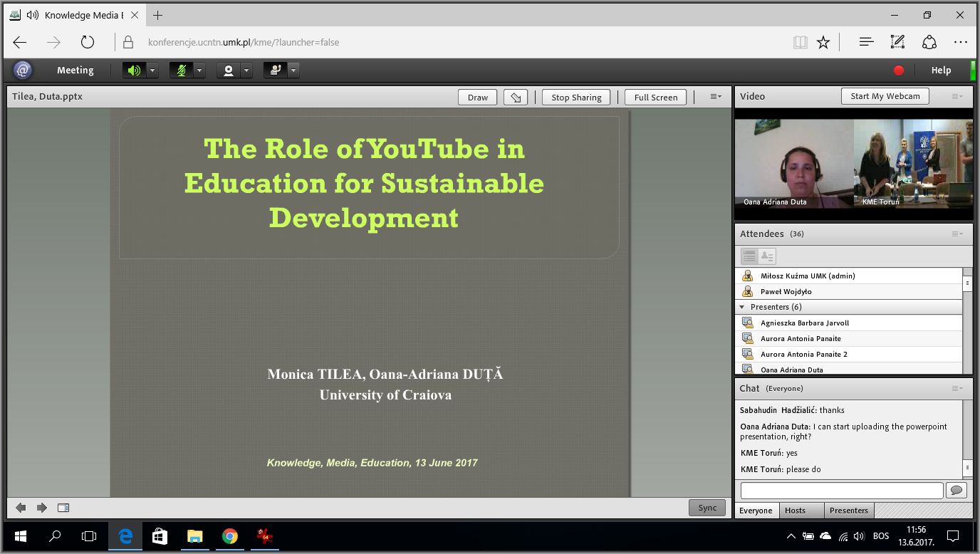Open Task View on the taskbar
Image resolution: width=980 pixels, height=554 pixels.
(x=89, y=536)
